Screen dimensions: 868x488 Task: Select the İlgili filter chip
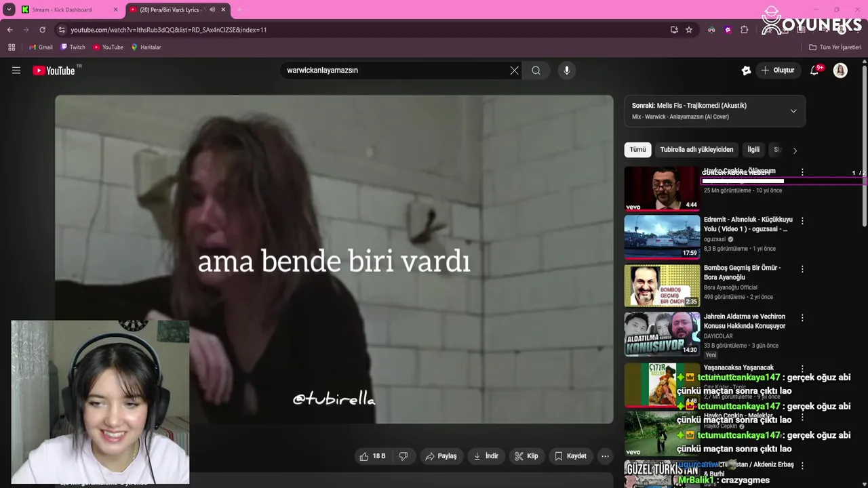click(753, 150)
